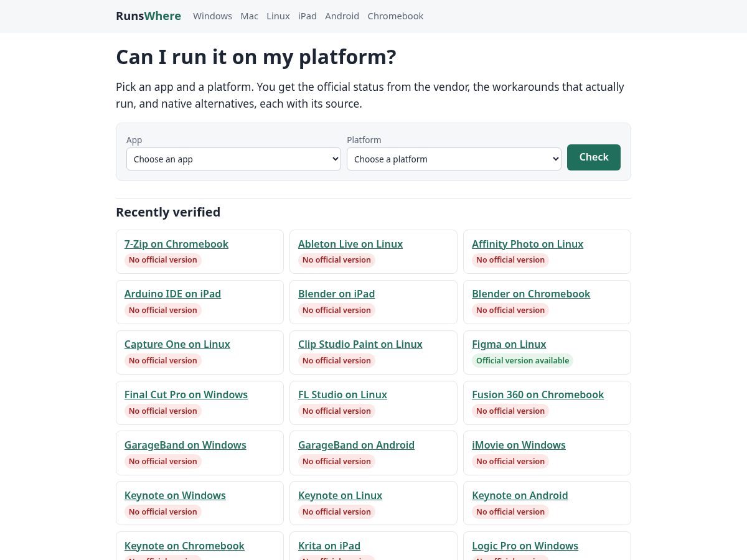Open FL Studio on Linux link

click(x=342, y=394)
